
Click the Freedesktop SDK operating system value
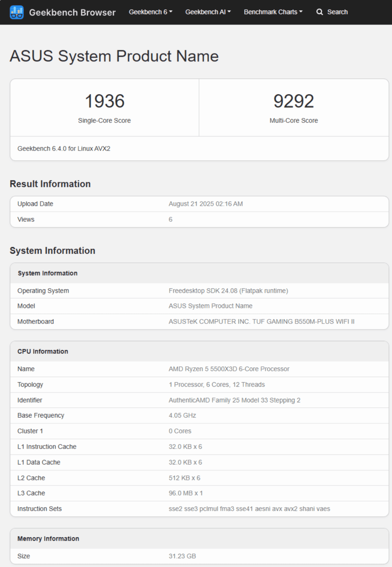pos(228,291)
